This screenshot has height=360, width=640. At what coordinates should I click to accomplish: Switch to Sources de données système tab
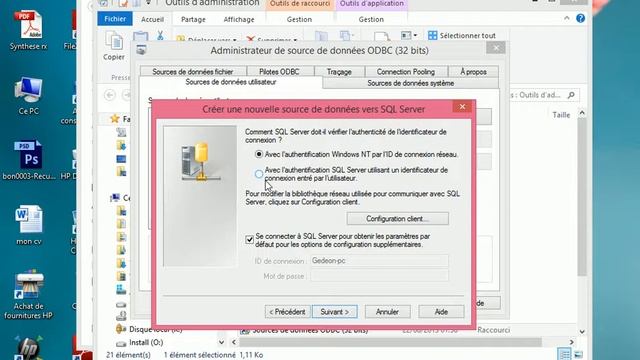tap(411, 83)
